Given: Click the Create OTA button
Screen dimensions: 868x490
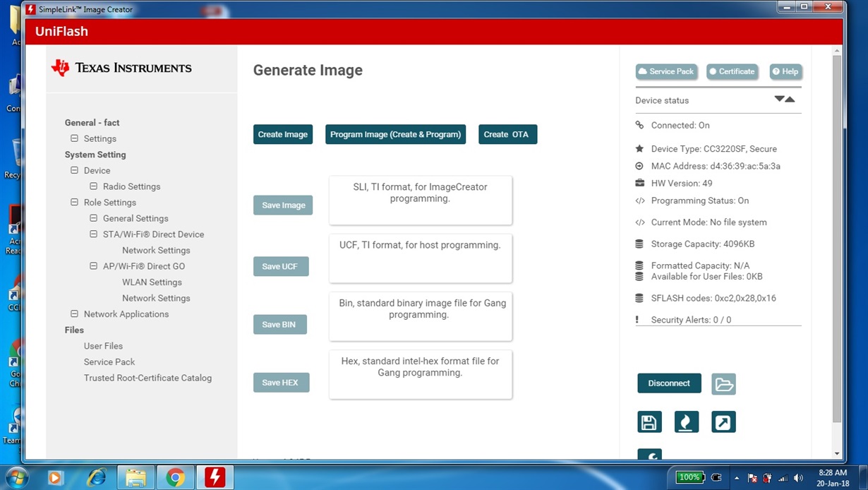Looking at the screenshot, I should (x=507, y=134).
